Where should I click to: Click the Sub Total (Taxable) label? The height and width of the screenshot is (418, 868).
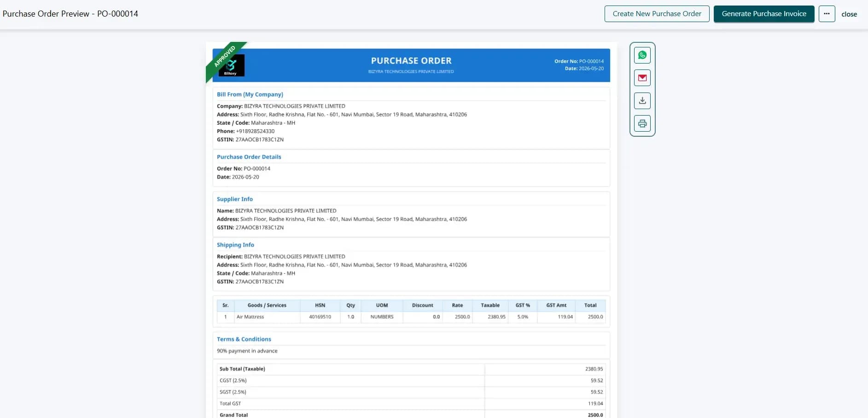242,369
